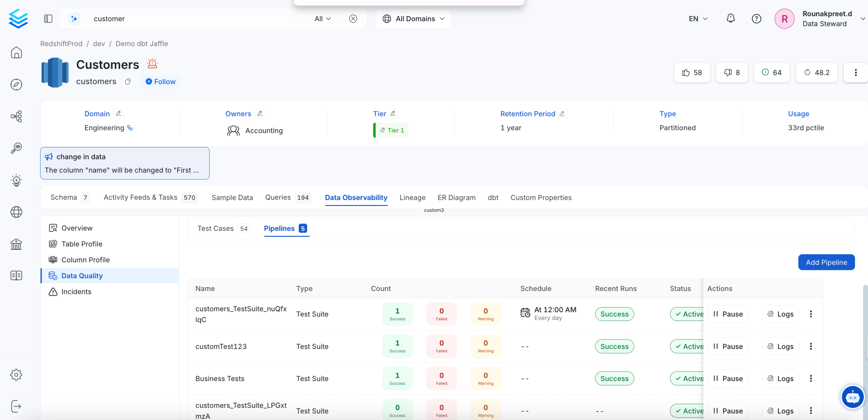Click the notification bell icon

pyautogui.click(x=730, y=19)
